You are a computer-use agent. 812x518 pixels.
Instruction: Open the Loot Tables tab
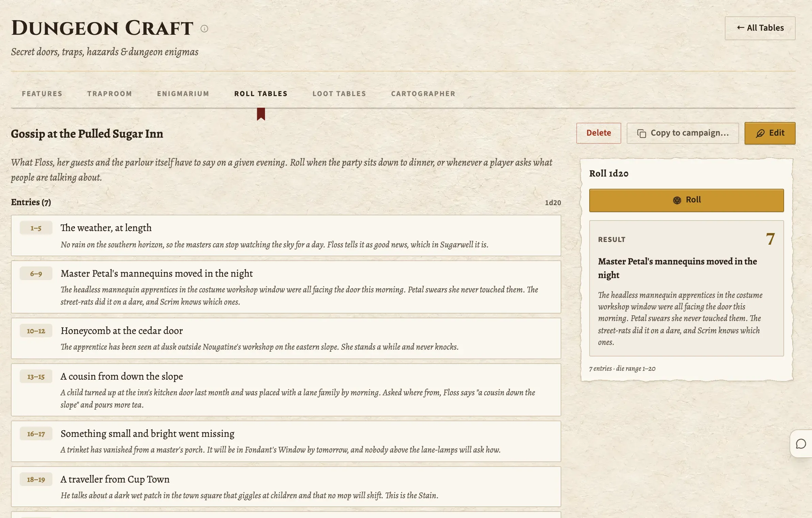pos(339,94)
